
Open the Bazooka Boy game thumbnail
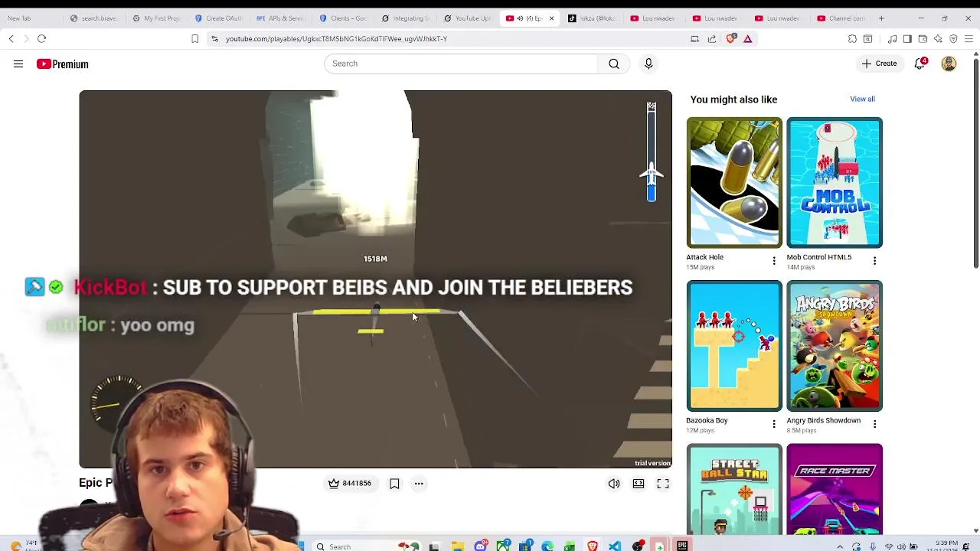click(x=734, y=346)
